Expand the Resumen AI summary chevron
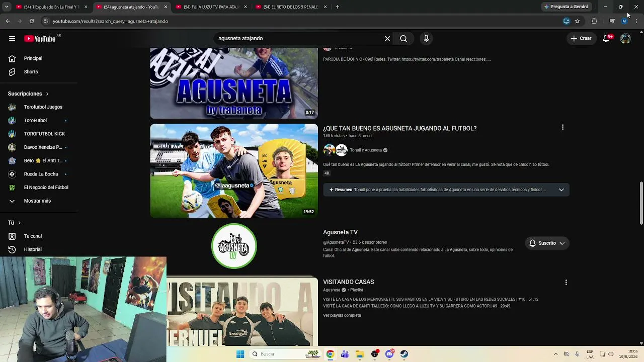 [561, 190]
